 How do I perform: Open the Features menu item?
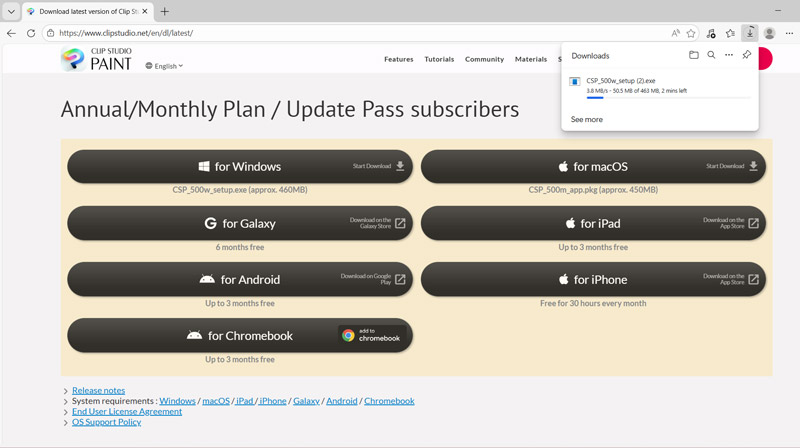[x=398, y=59]
